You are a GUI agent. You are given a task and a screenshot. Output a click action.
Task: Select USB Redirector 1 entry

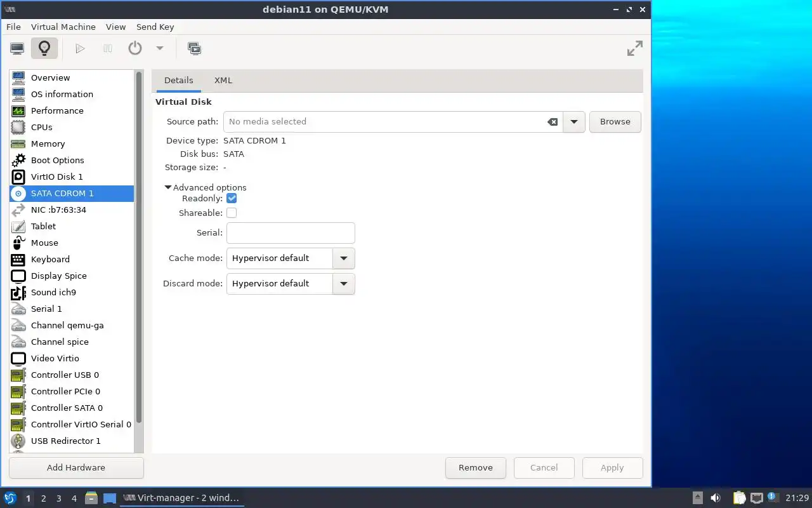click(72, 441)
